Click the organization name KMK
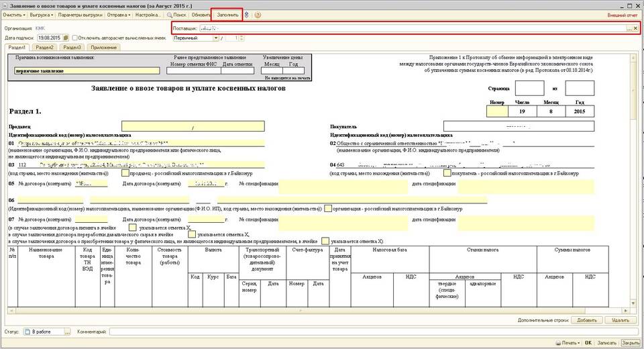The width and height of the screenshot is (644, 349). [40, 28]
